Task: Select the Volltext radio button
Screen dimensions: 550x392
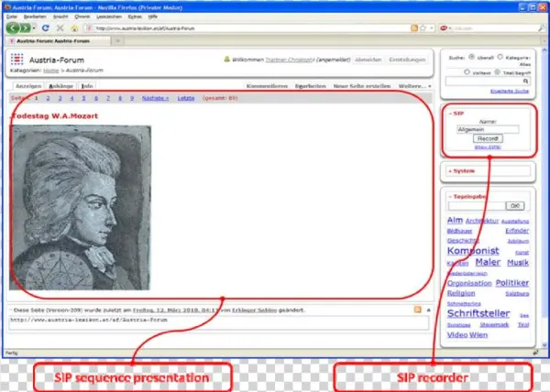Action: (467, 72)
